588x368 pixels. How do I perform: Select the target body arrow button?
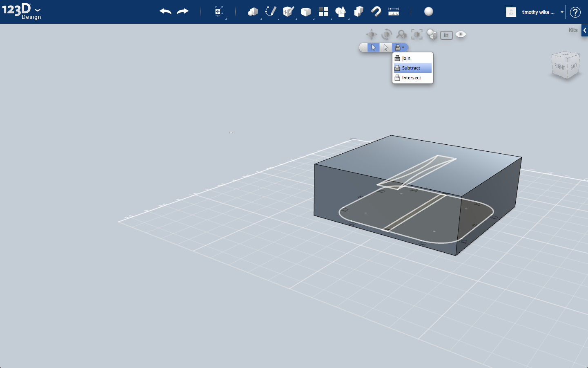tap(373, 47)
